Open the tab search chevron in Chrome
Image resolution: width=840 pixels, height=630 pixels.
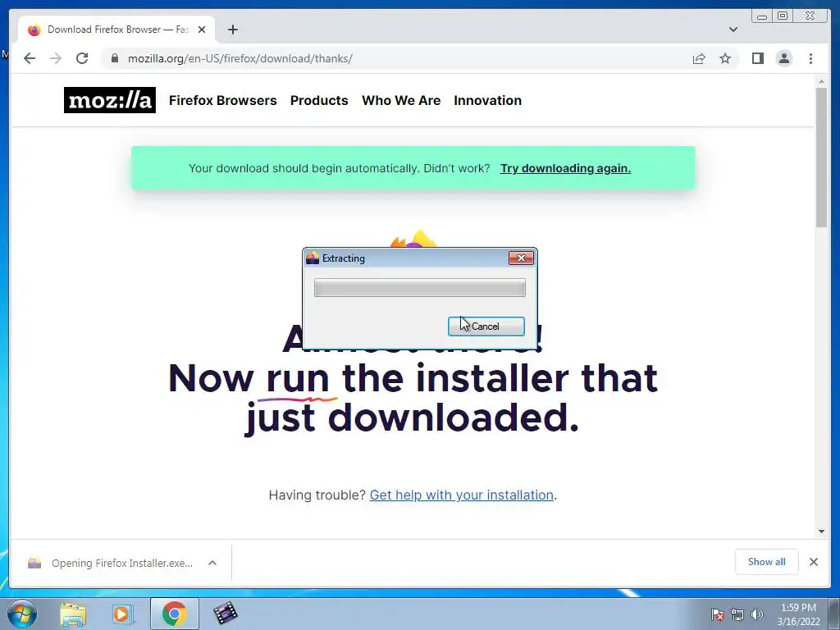[733, 30]
